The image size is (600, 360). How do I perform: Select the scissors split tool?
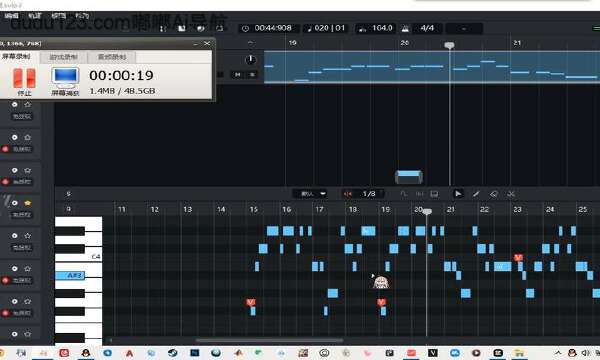(x=511, y=194)
